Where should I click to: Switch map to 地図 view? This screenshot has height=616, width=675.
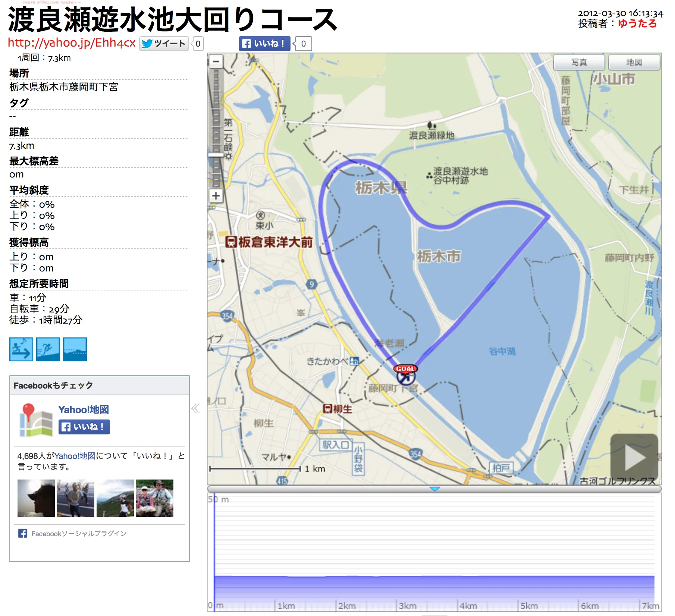[634, 62]
